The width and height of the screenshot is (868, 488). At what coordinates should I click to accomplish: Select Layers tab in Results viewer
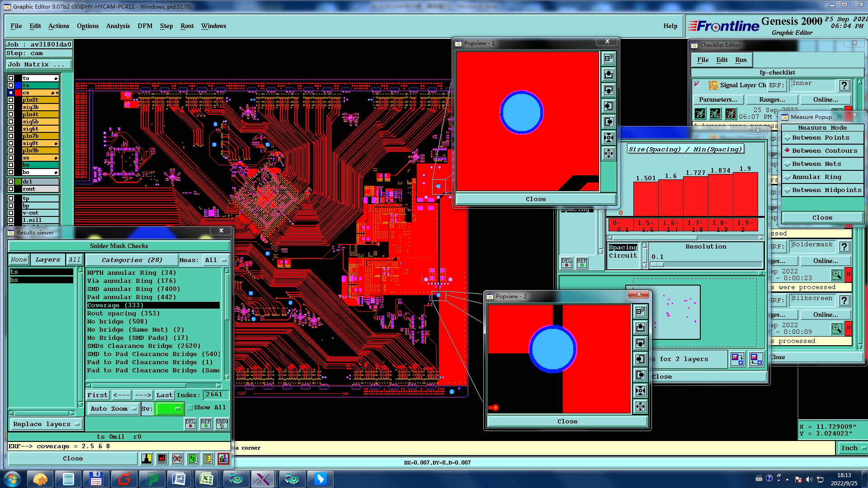[x=48, y=260]
